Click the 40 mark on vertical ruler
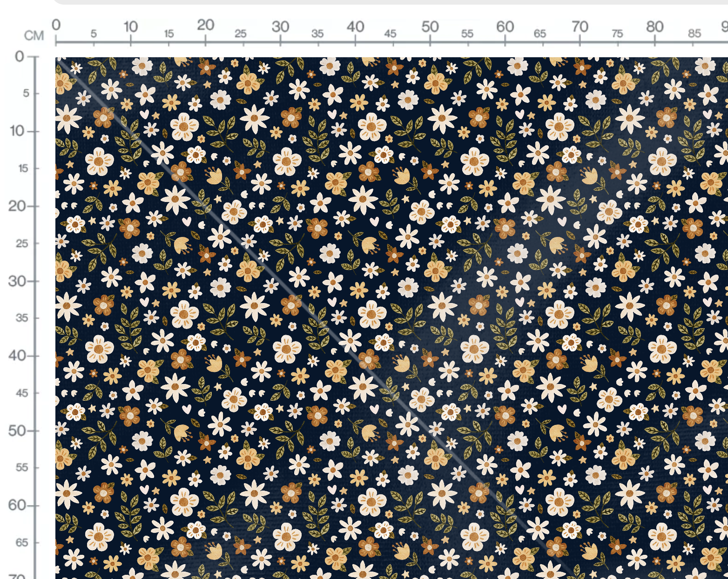 click(17, 356)
